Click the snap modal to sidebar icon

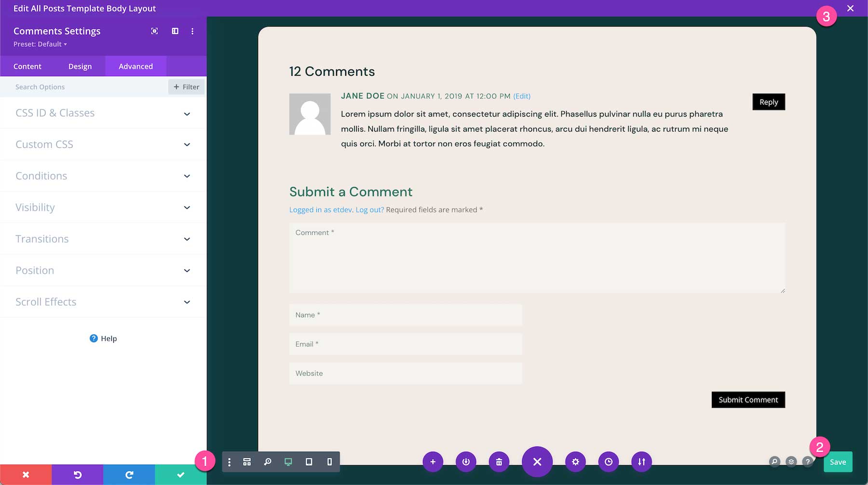click(x=175, y=31)
